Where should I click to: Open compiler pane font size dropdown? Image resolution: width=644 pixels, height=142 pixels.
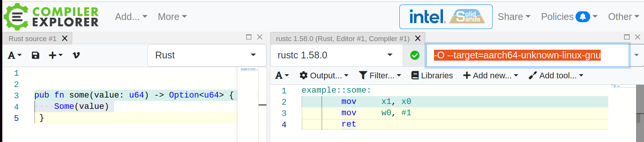click(282, 76)
